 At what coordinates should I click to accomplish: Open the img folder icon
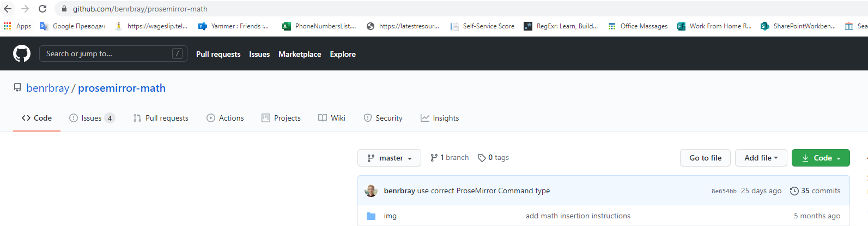(x=371, y=216)
